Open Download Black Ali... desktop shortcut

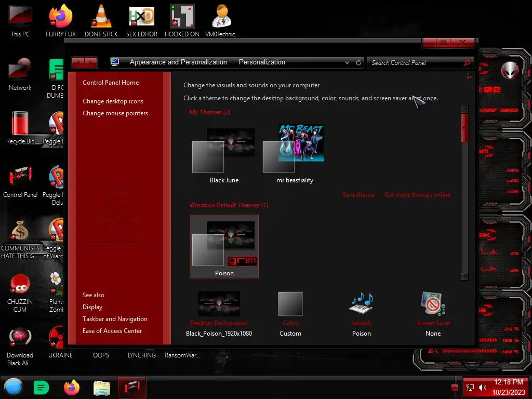point(20,346)
